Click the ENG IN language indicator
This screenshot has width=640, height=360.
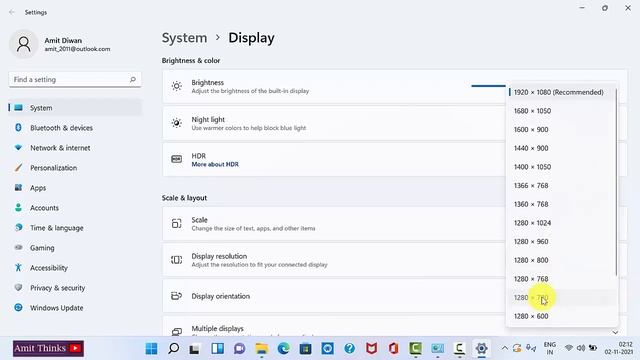550,349
